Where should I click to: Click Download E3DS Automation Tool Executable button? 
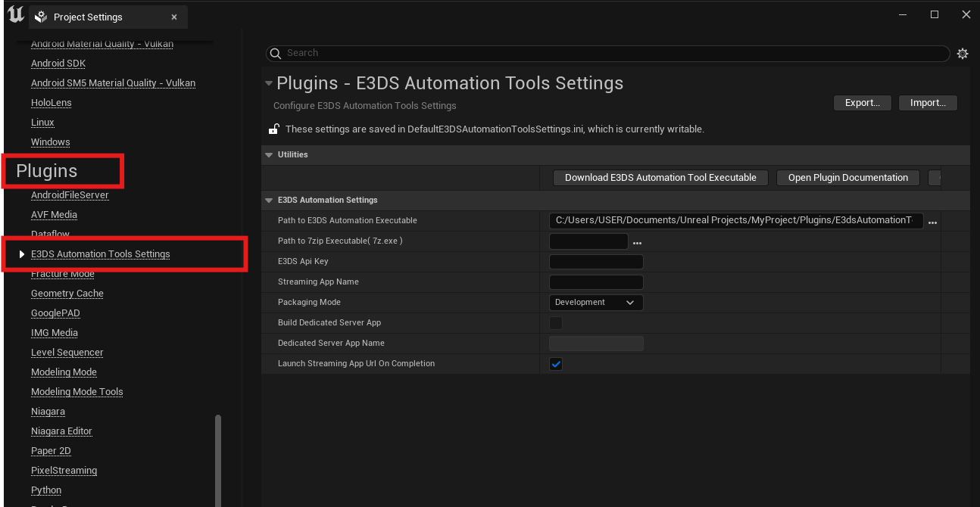[660, 178]
